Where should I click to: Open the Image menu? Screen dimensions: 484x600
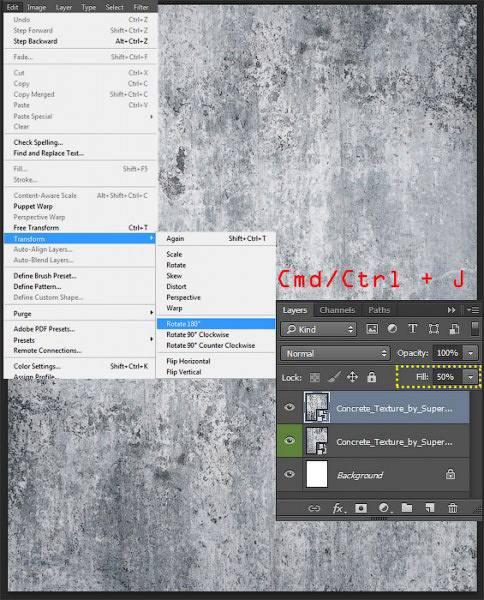click(x=36, y=7)
